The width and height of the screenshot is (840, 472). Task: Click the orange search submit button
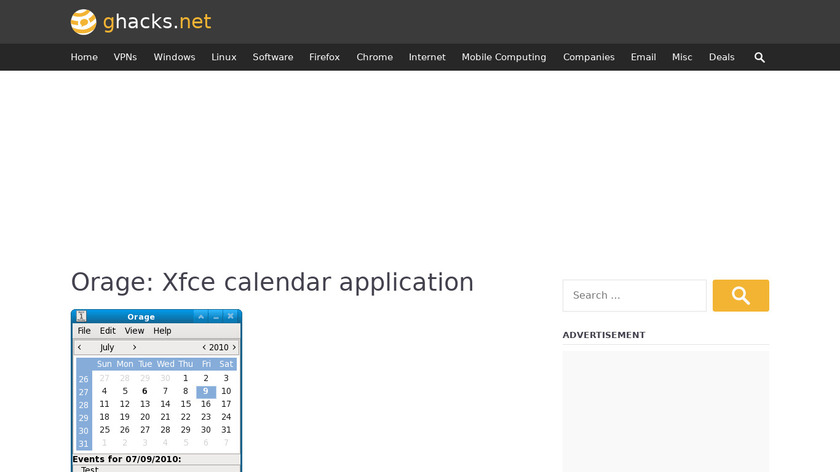[740, 295]
